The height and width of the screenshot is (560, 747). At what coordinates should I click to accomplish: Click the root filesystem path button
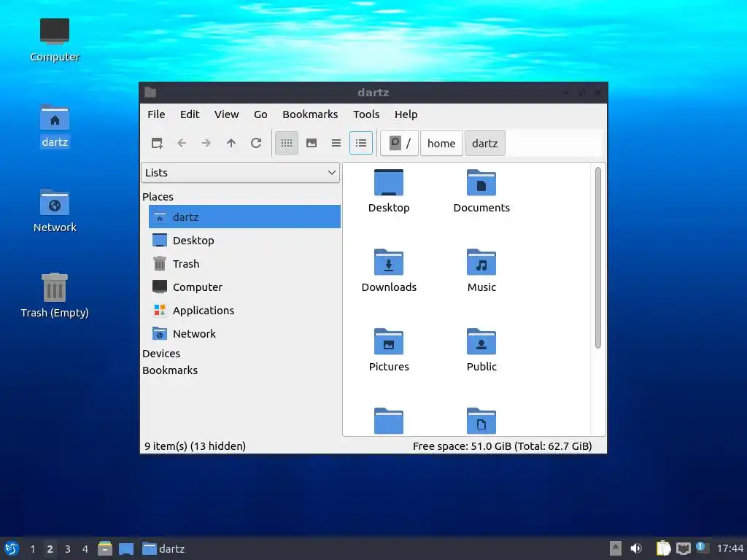(400, 143)
